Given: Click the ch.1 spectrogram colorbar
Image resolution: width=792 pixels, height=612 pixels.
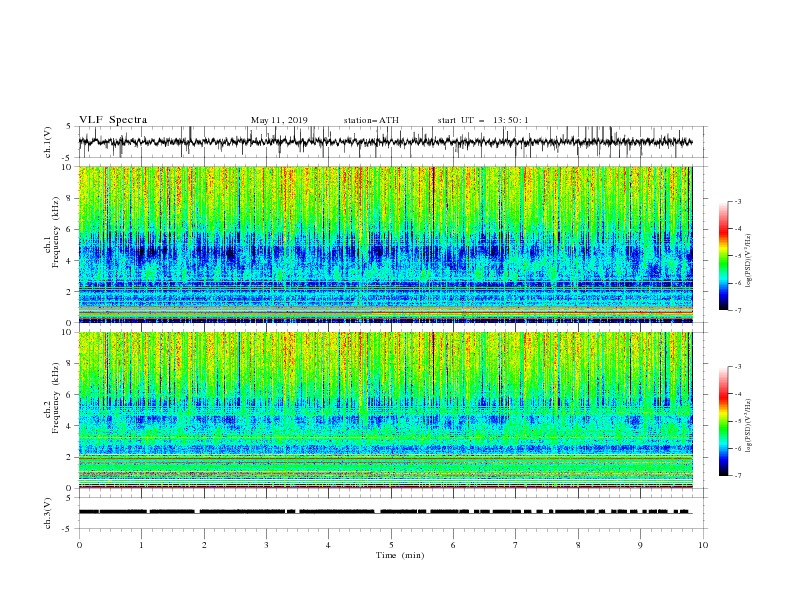Looking at the screenshot, I should pos(723,256).
